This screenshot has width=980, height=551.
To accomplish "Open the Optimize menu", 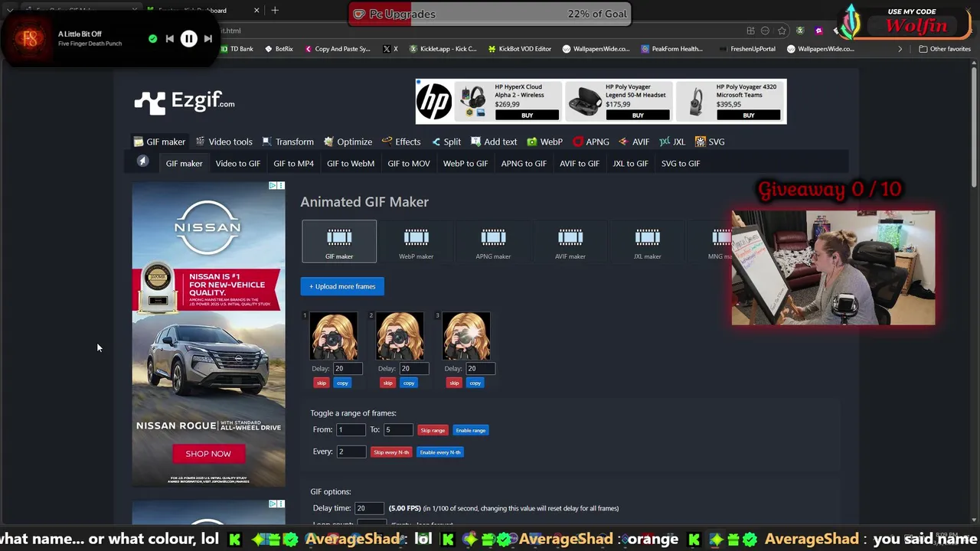I will click(x=348, y=142).
